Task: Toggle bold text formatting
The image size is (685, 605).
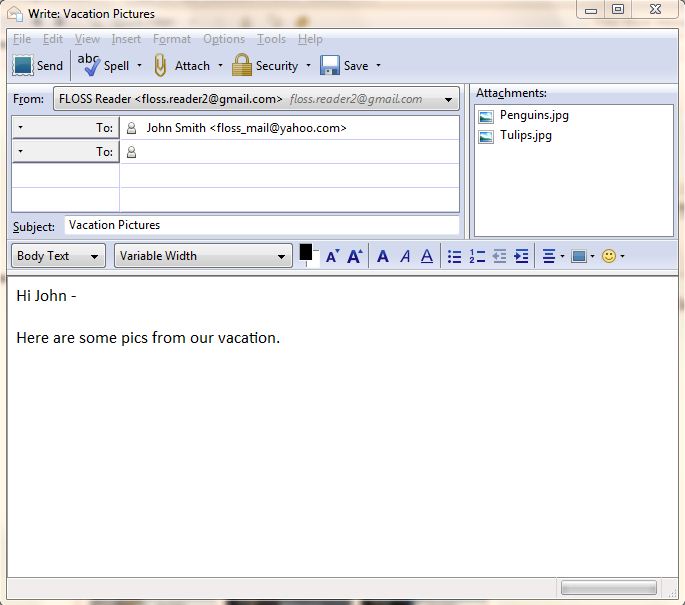Action: pyautogui.click(x=382, y=256)
